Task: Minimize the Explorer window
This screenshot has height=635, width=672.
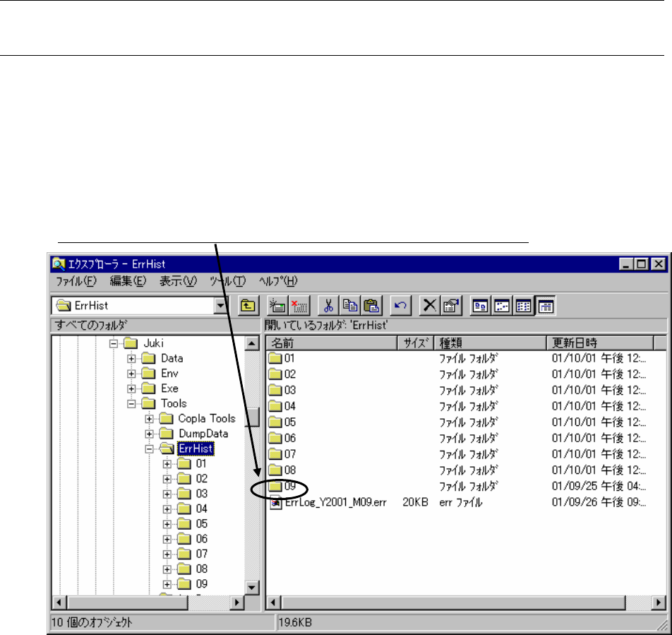Action: tap(627, 264)
